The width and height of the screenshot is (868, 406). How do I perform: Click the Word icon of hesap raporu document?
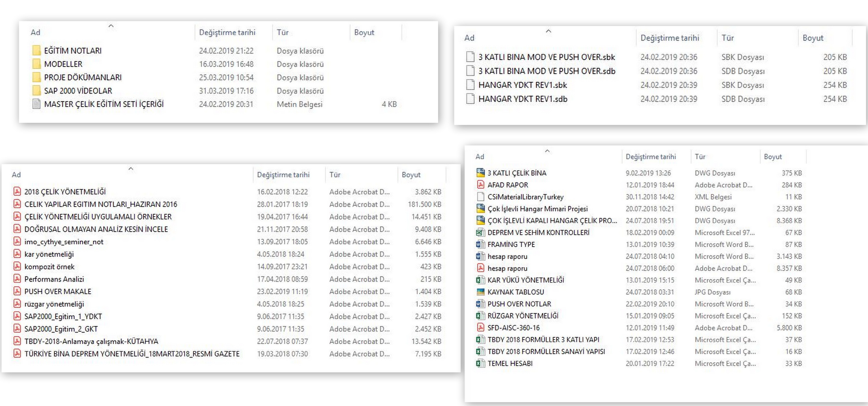coord(480,256)
